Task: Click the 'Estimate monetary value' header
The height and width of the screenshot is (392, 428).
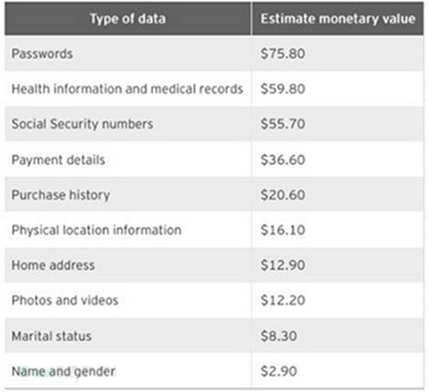Action: pos(338,19)
